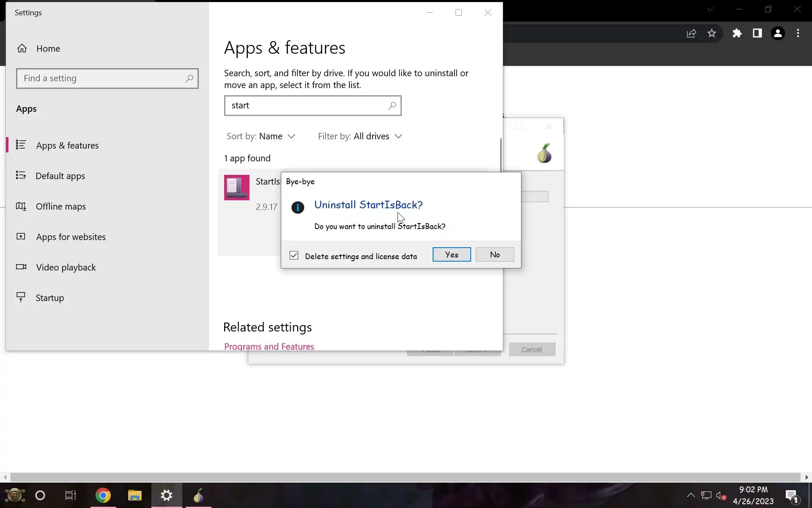Screen dimensions: 812x508
Task: Click the Find a setting search field
Action: [x=101, y=78]
